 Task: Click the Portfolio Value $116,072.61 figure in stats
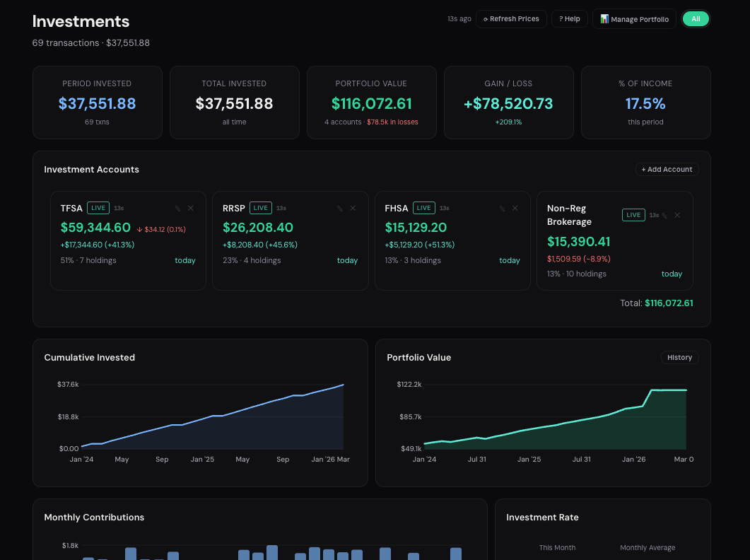tap(371, 103)
